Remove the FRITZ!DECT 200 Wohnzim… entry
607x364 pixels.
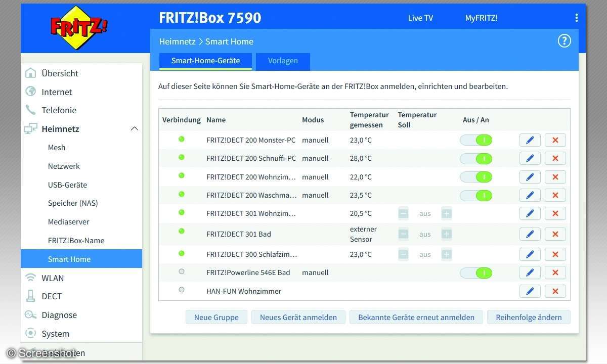pos(555,177)
